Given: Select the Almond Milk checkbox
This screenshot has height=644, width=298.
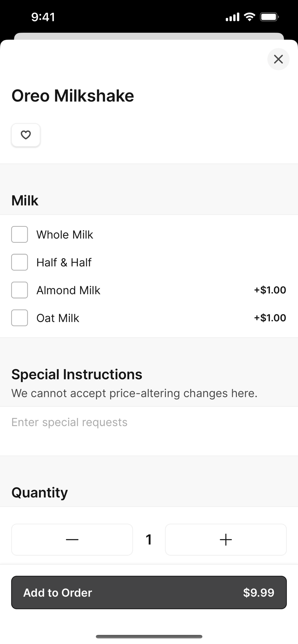Looking at the screenshot, I should [x=20, y=290].
